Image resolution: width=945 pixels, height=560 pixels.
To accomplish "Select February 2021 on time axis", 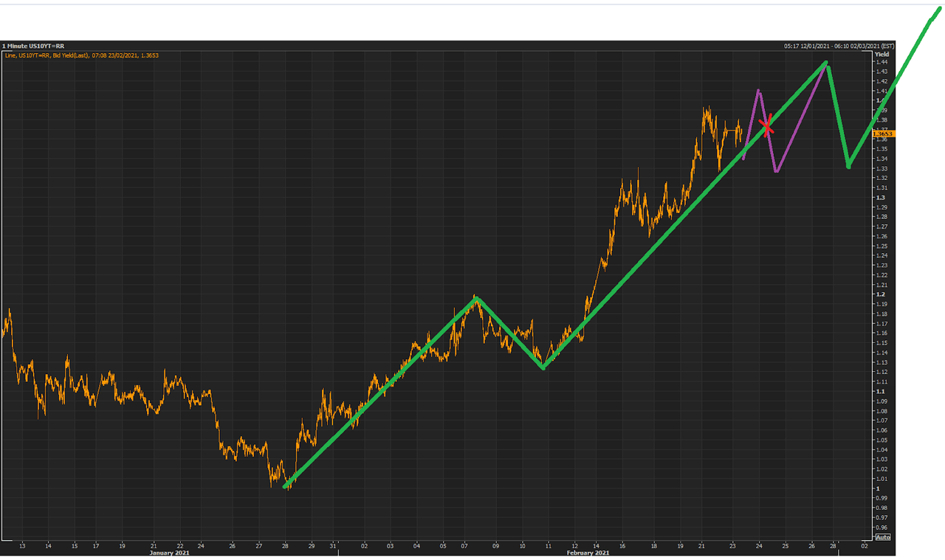I will (588, 552).
